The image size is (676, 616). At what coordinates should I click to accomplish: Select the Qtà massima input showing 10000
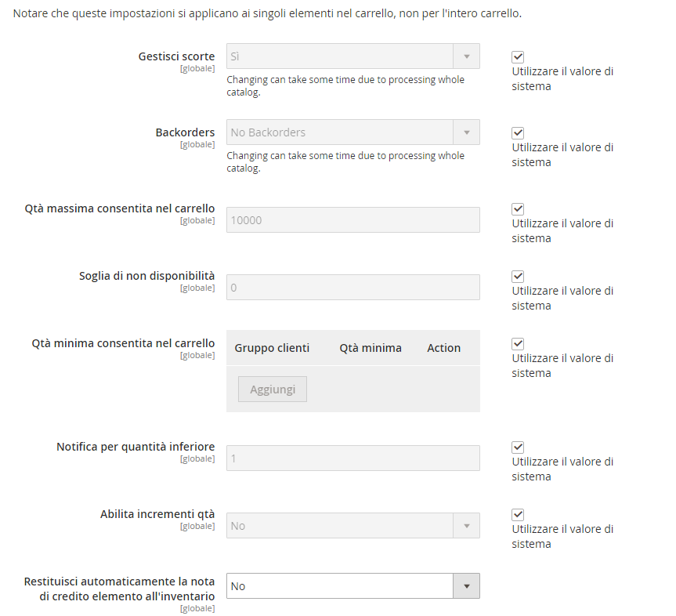352,219
